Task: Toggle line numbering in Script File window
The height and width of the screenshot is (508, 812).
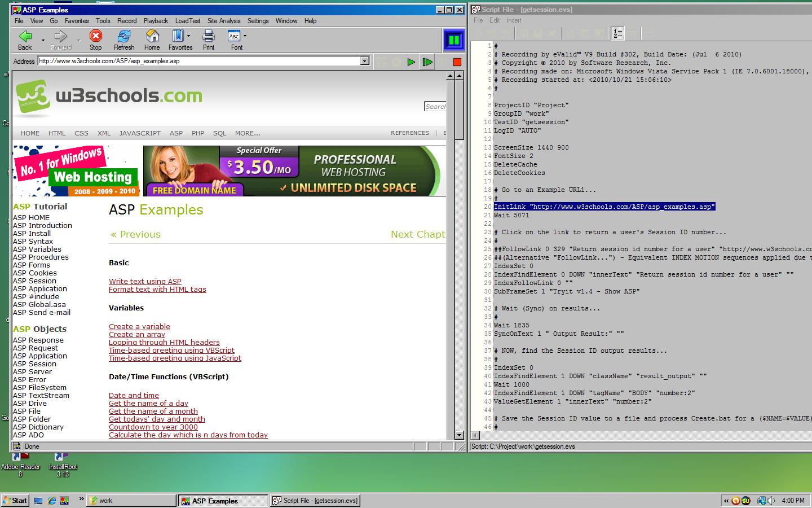Action: pos(617,34)
